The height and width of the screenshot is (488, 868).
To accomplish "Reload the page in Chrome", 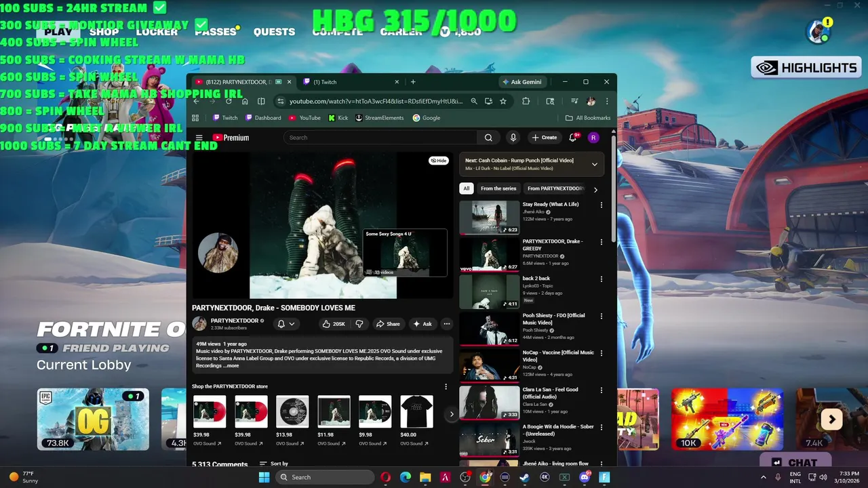I will 229,101.
